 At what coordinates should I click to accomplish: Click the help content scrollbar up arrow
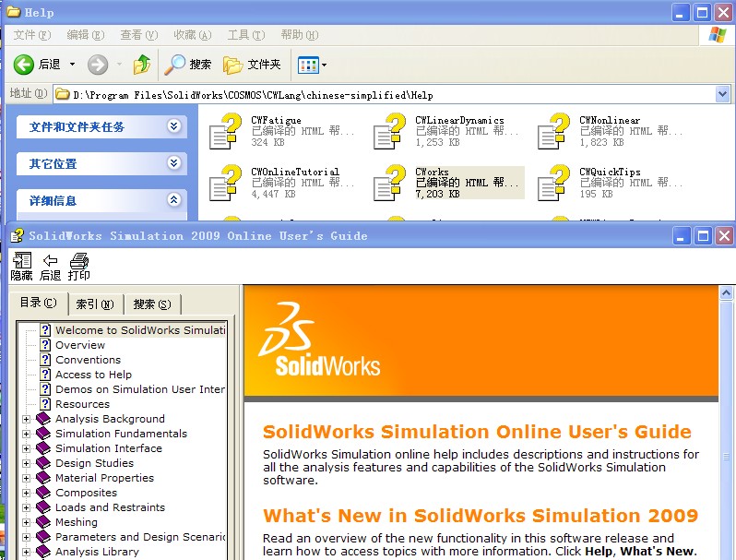pyautogui.click(x=726, y=293)
